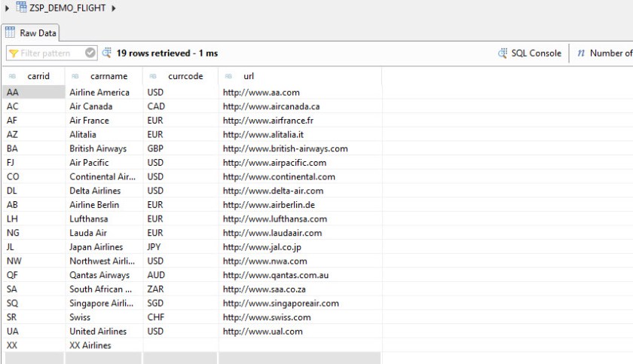The image size is (633, 364).
Task: Click the CAD currency cell
Action: tap(180, 106)
